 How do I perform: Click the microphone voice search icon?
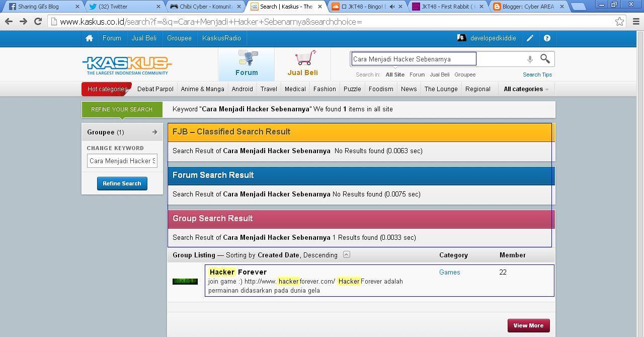point(530,59)
